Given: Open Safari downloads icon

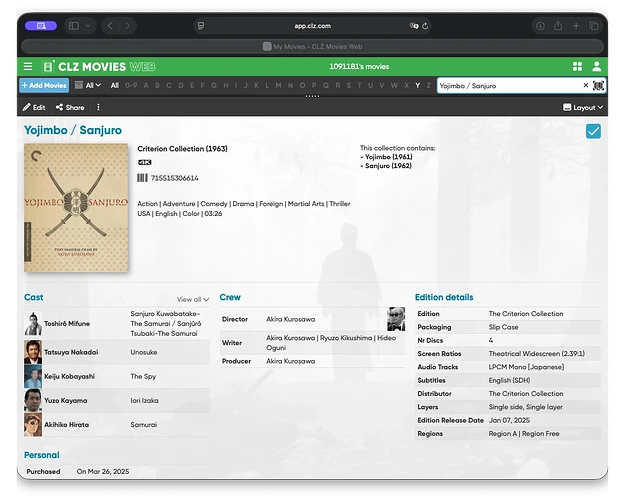Looking at the screenshot, I should tap(540, 26).
